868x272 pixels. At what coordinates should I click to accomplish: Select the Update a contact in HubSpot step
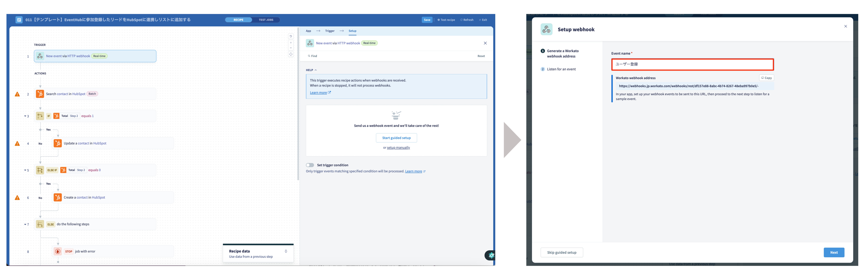click(x=113, y=143)
